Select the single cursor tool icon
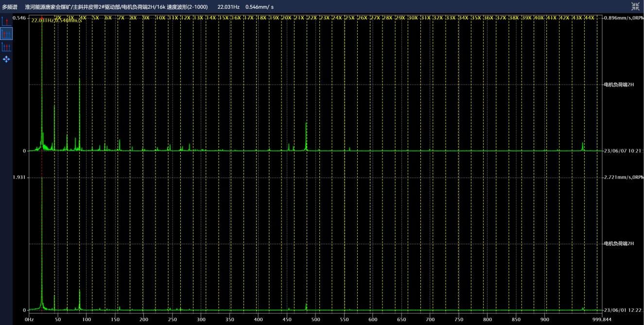 [x=6, y=21]
